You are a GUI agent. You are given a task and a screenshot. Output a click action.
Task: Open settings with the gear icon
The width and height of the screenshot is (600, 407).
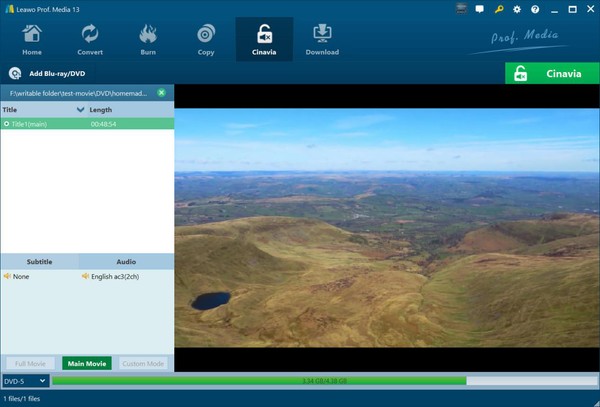click(517, 9)
